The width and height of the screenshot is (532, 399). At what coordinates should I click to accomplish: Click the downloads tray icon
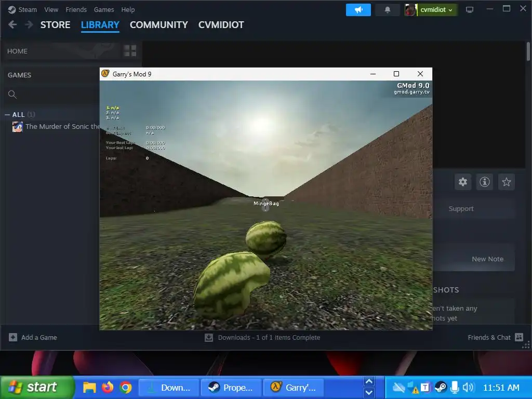pyautogui.click(x=209, y=337)
